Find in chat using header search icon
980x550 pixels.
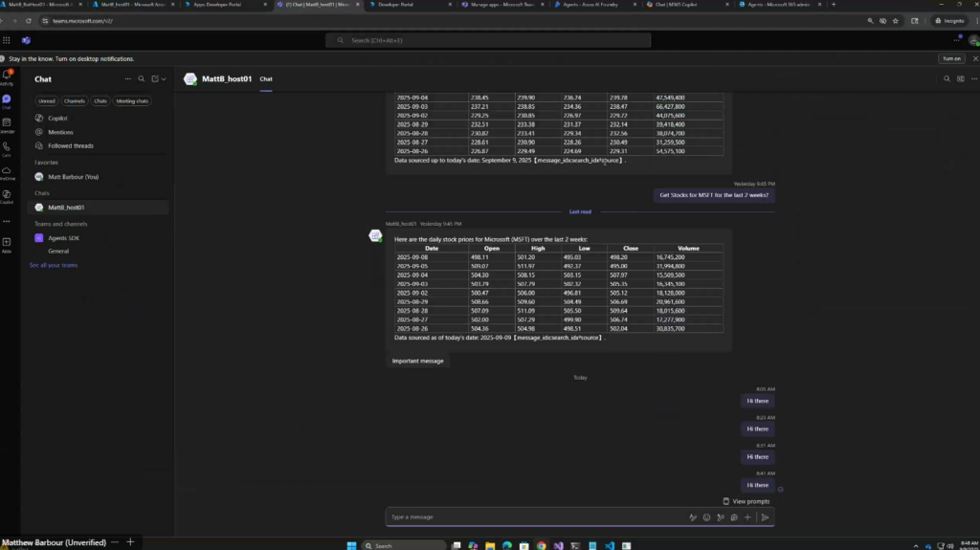click(947, 78)
